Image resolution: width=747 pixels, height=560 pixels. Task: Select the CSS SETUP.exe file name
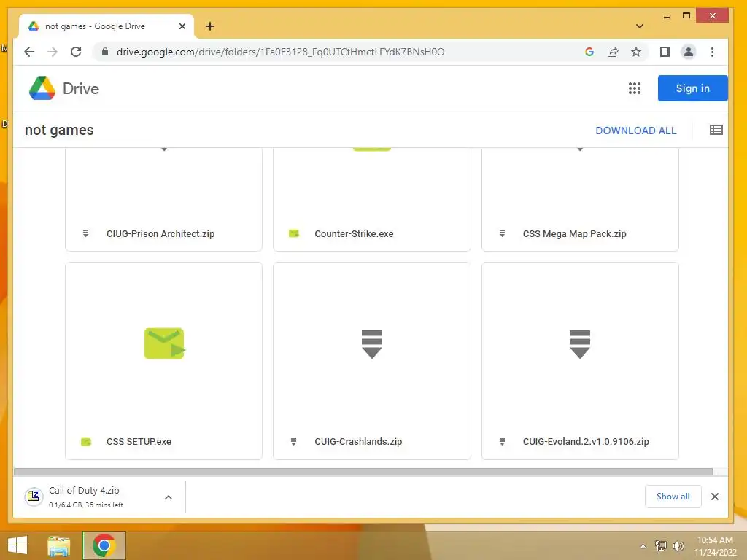click(139, 441)
